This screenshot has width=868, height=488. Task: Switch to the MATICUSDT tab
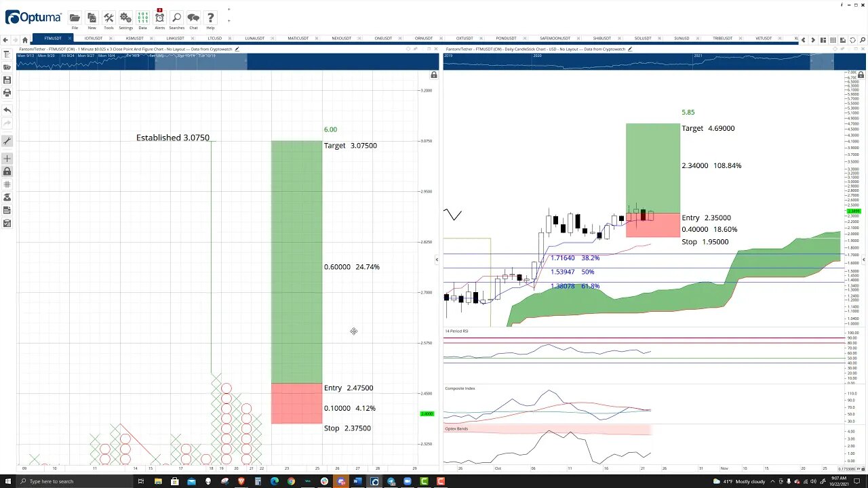[298, 39]
